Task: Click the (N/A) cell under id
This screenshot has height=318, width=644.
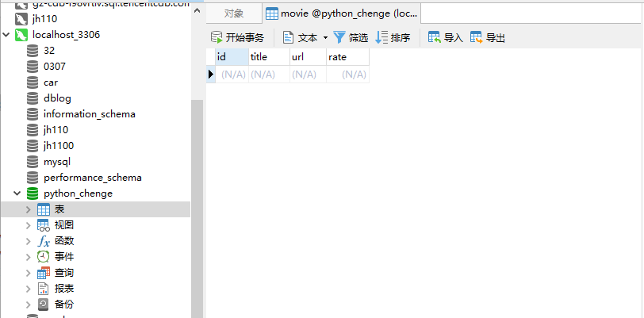Action: 232,75
